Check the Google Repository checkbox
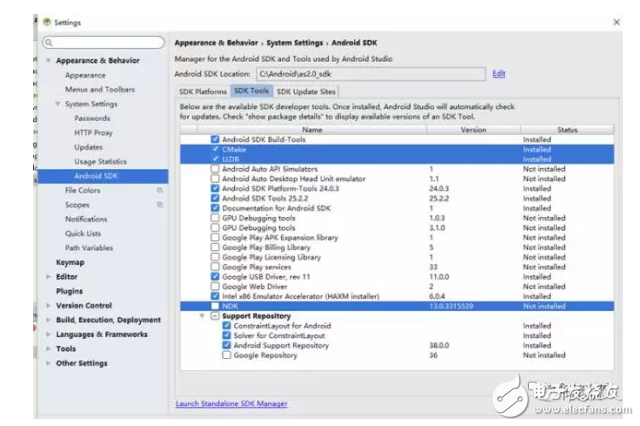 click(226, 355)
